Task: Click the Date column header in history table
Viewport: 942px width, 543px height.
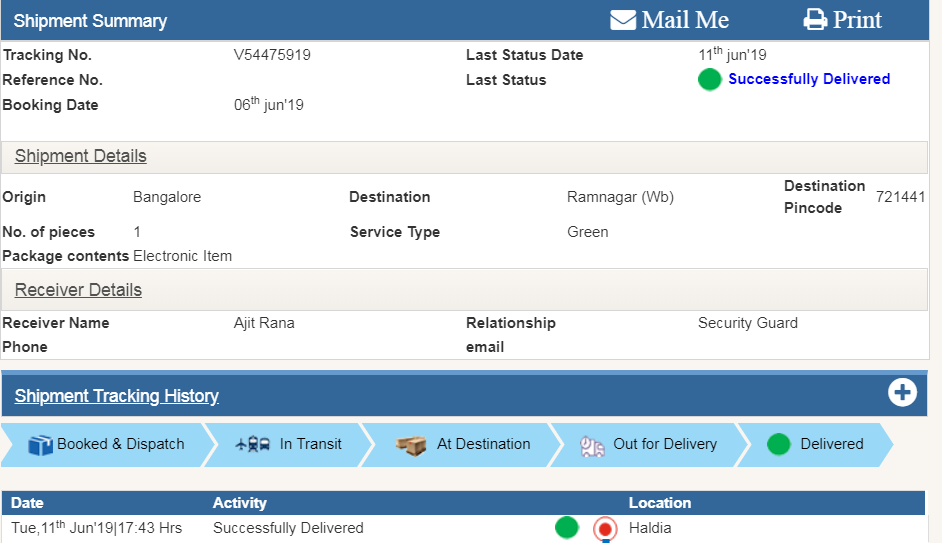Action: point(27,503)
